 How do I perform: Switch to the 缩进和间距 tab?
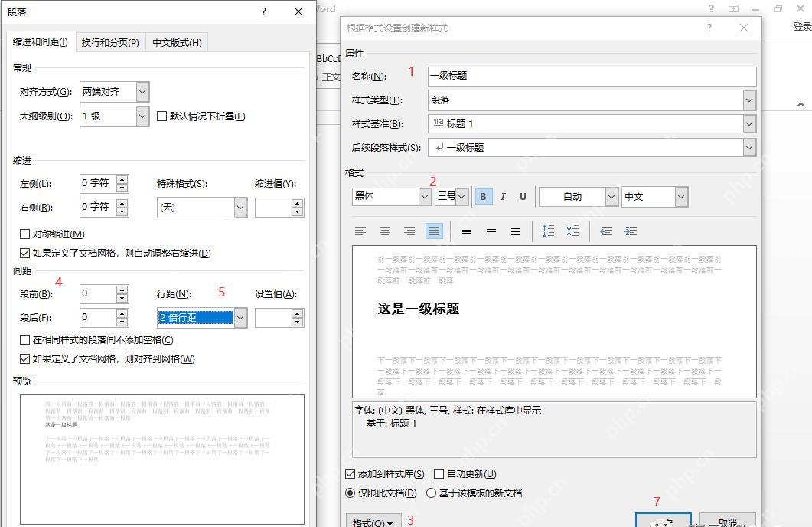click(41, 42)
